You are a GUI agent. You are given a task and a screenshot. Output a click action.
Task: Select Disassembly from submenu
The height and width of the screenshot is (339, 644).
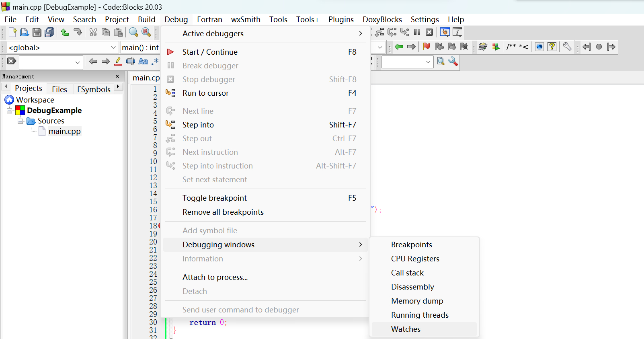click(x=424, y=287)
